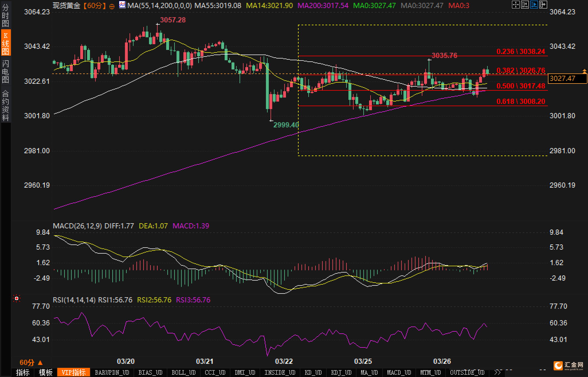
Task: Click the green MA0:3027.47 value
Action: (375, 5)
